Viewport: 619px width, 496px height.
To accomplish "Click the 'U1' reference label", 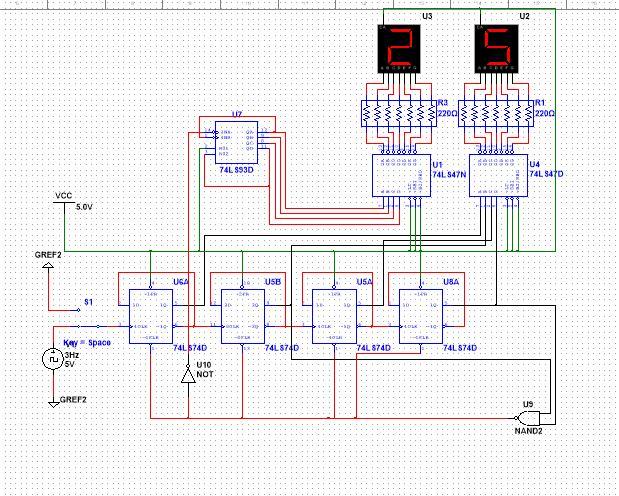I will coord(437,165).
